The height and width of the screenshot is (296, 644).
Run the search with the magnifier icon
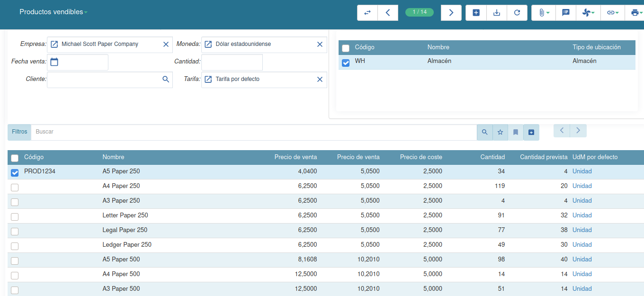click(x=484, y=132)
